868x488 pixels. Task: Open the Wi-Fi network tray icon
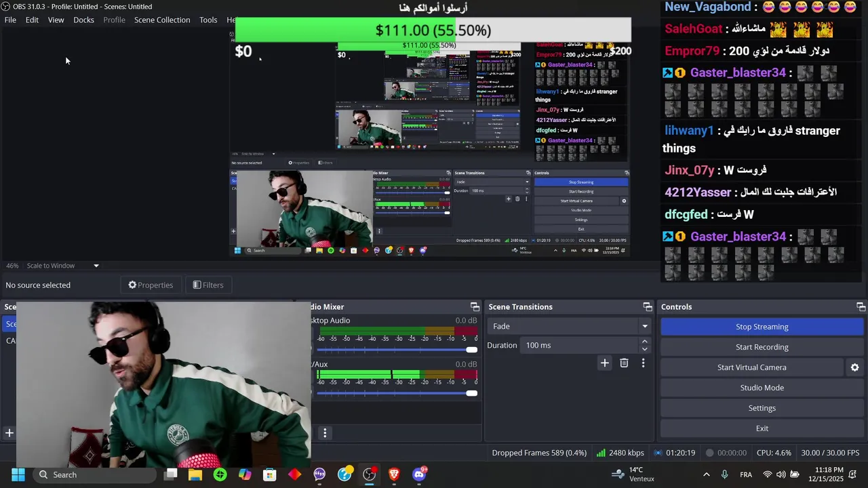768,474
